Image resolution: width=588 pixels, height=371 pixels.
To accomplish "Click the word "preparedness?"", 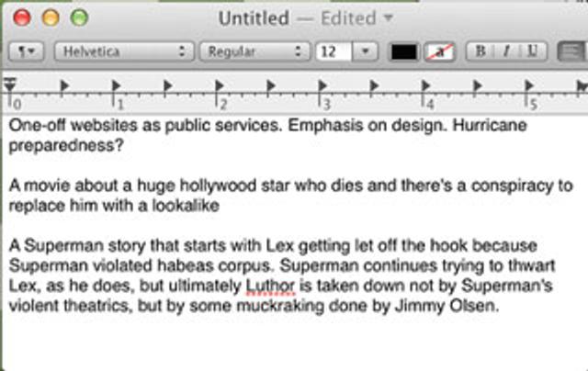I will (x=66, y=146).
